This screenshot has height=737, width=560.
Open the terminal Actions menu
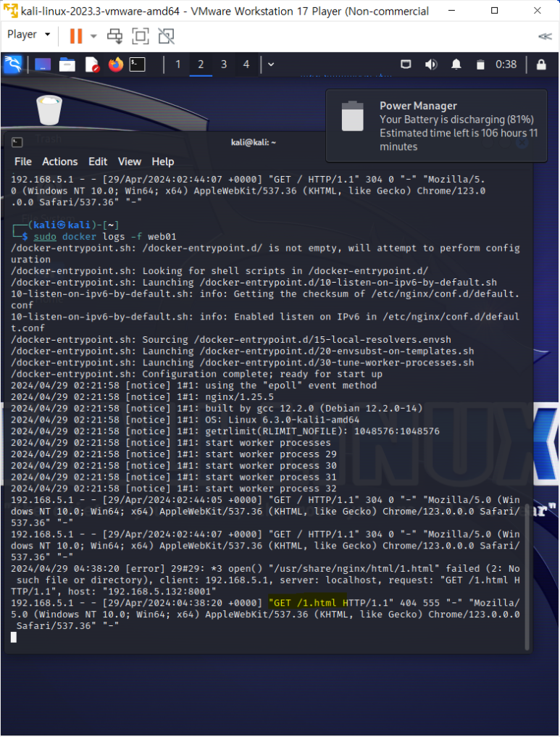[x=59, y=162]
